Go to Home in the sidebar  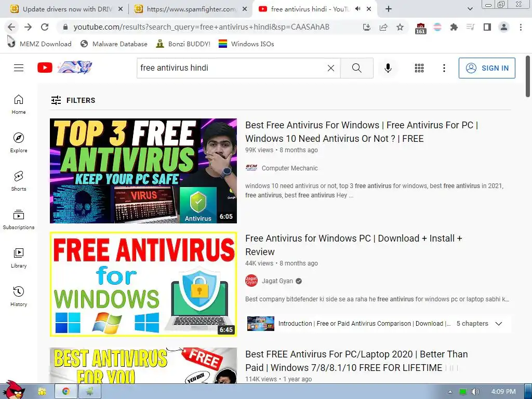19,104
